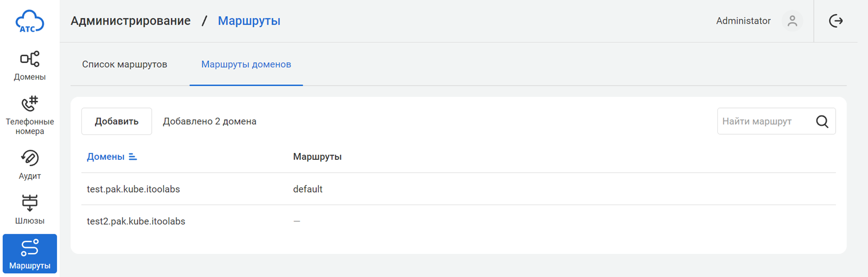The height and width of the screenshot is (277, 868).
Task: Select the Маршруты доменов tab
Action: coord(246,64)
